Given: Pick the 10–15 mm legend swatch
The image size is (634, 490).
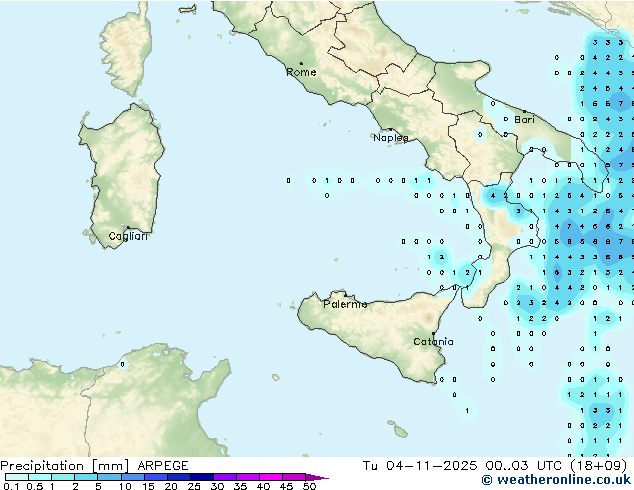Looking at the screenshot, I should 133,477.
